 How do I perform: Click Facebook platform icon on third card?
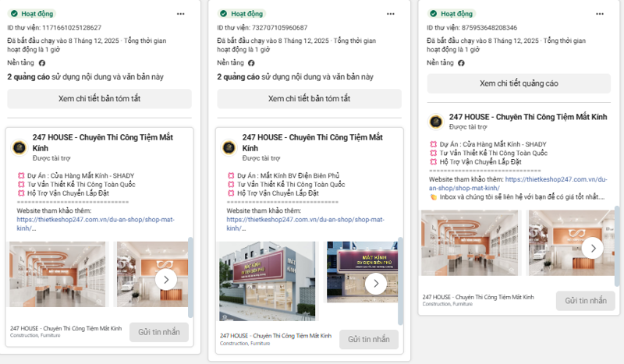pos(461,62)
